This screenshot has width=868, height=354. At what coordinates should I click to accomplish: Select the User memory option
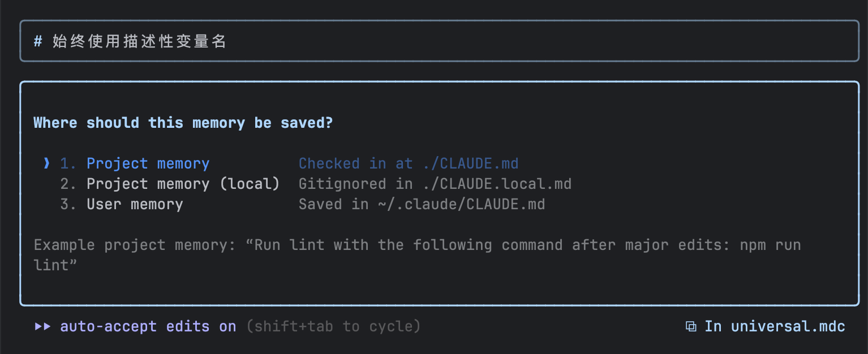[135, 205]
